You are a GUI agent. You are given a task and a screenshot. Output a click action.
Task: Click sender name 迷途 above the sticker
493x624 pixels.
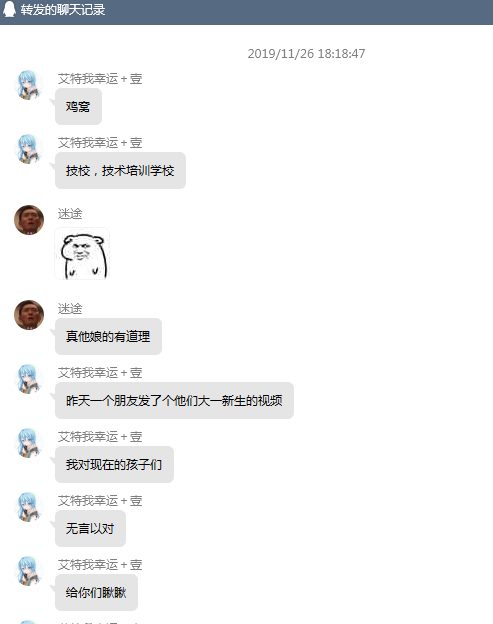(x=70, y=214)
